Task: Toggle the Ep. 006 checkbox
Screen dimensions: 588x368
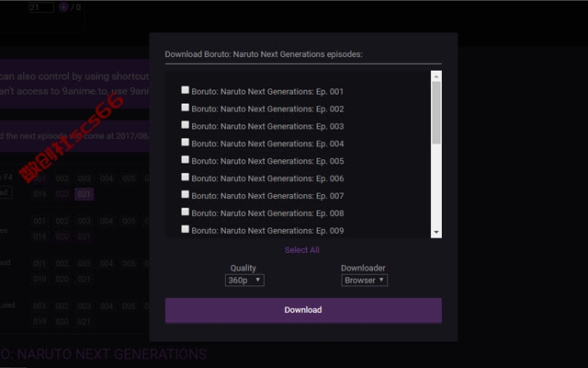Action: tap(185, 177)
